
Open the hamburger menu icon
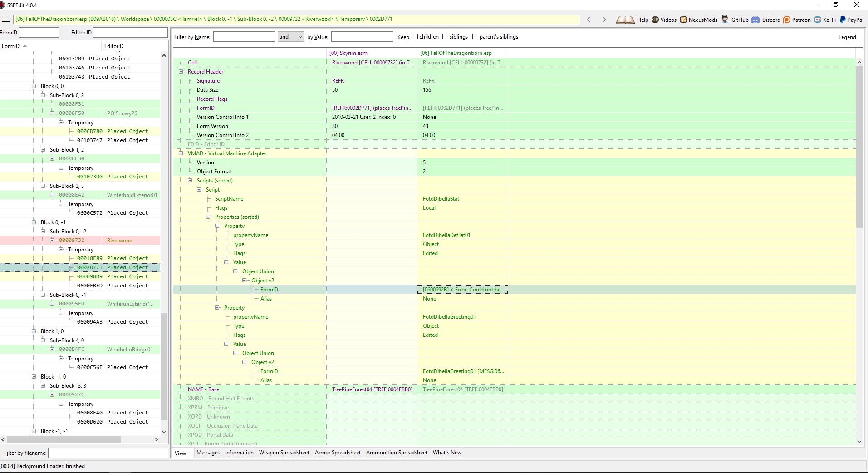pos(6,20)
